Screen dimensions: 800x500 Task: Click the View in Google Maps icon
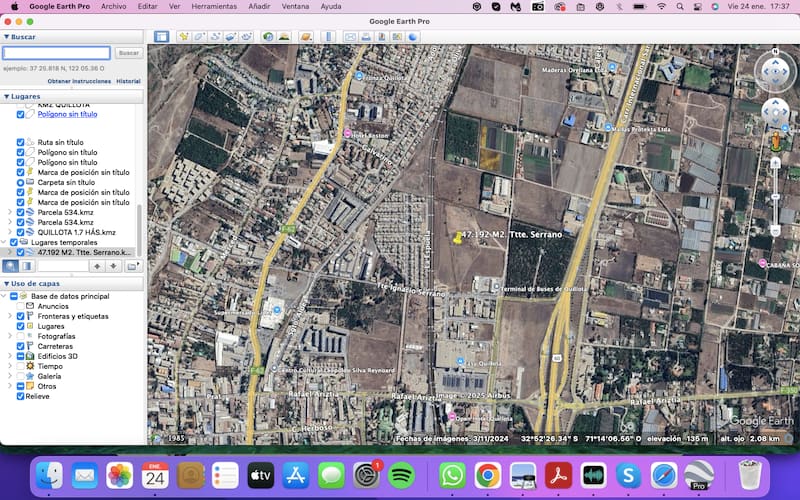(397, 37)
